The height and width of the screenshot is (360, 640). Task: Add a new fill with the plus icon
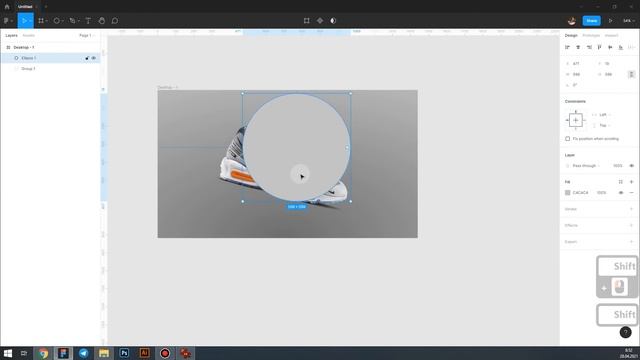pos(631,182)
